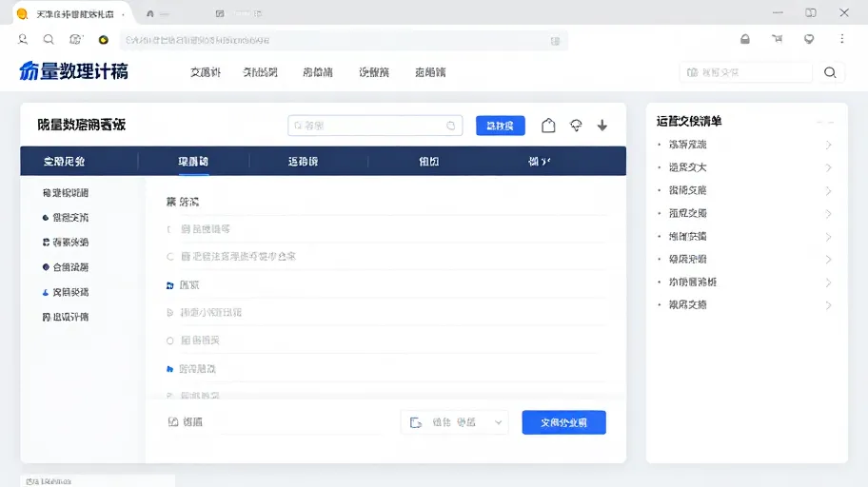Switch to the last tab of the navy tab bar
Screen dimensions: 868x487
(540, 162)
